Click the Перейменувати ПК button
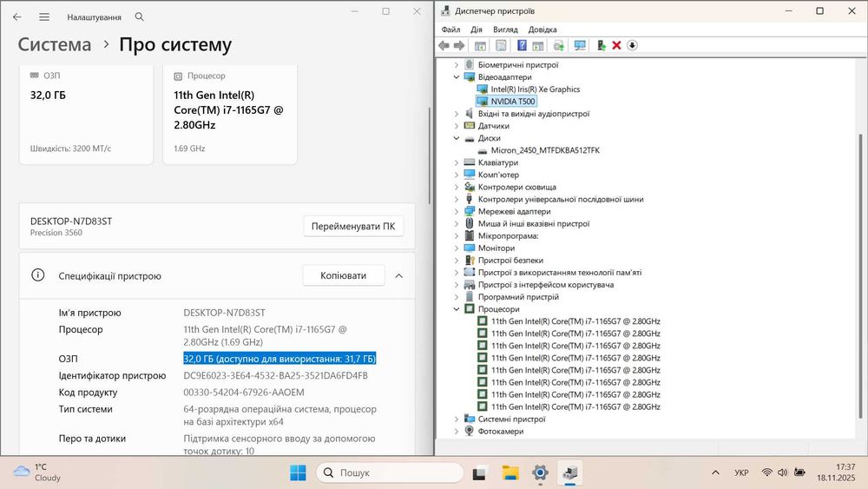 coord(353,226)
